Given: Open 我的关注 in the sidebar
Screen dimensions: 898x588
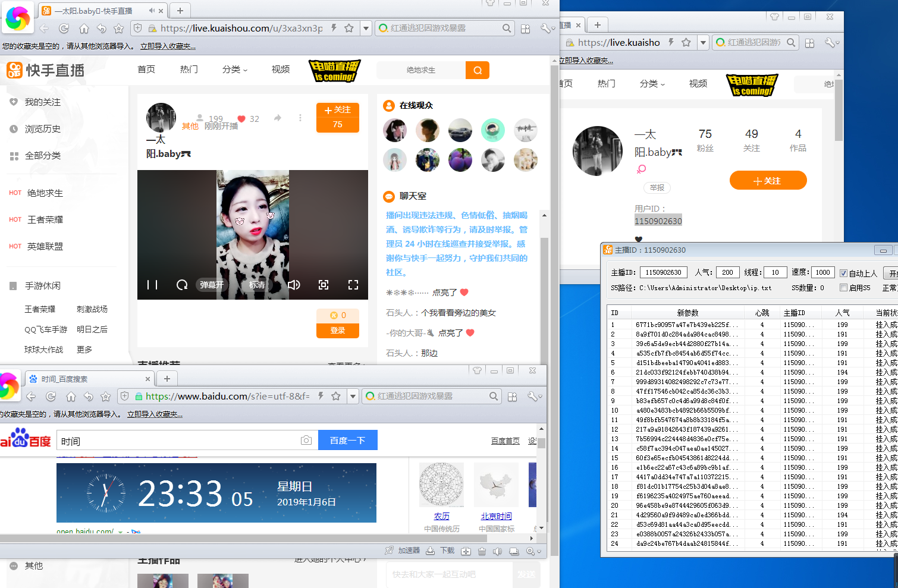Looking at the screenshot, I should click(43, 102).
